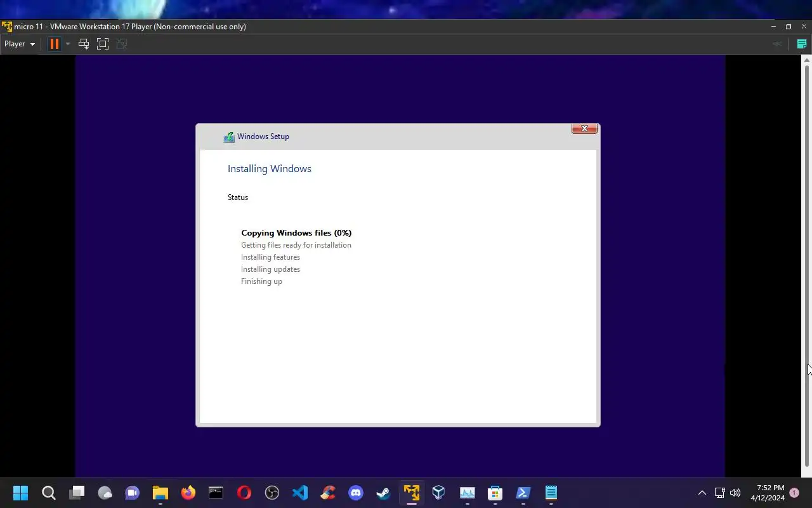Viewport: 812px width, 508px height.
Task: Open the Player menu in VMware
Action: (x=20, y=44)
